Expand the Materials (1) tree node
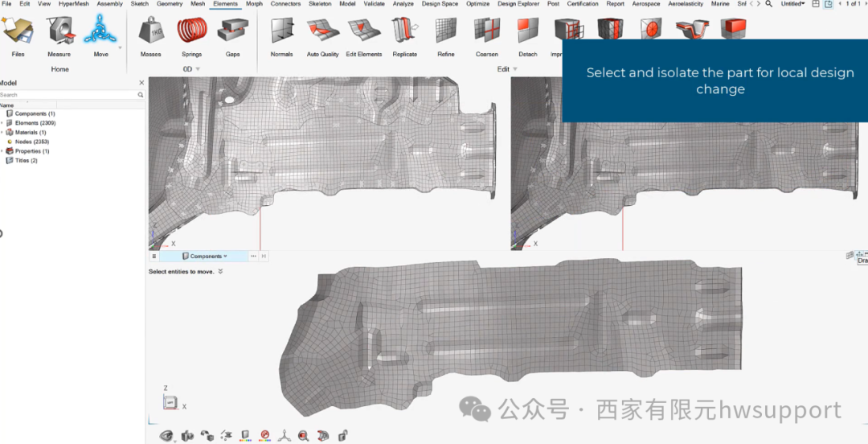Screen dimensions: 868x444 2,133
